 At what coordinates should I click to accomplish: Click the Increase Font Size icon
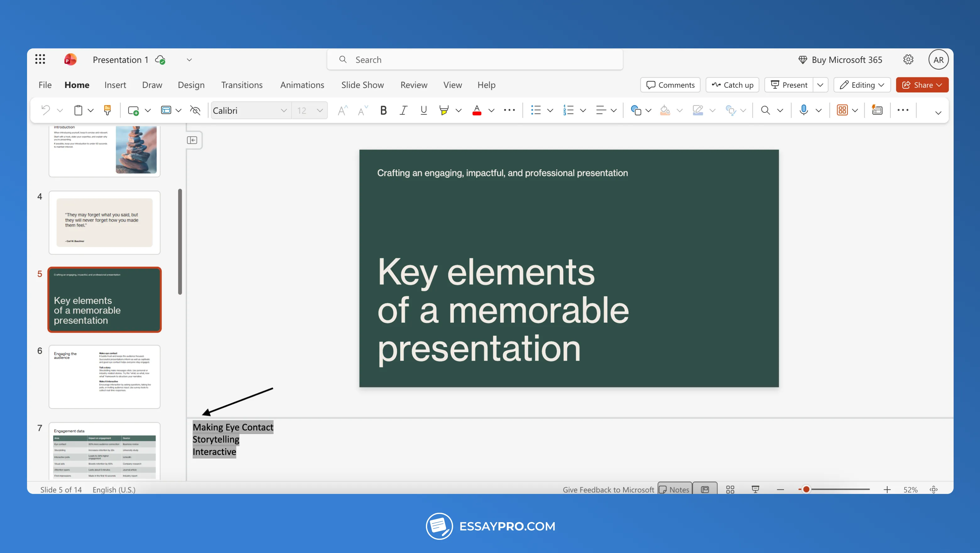[x=342, y=110]
